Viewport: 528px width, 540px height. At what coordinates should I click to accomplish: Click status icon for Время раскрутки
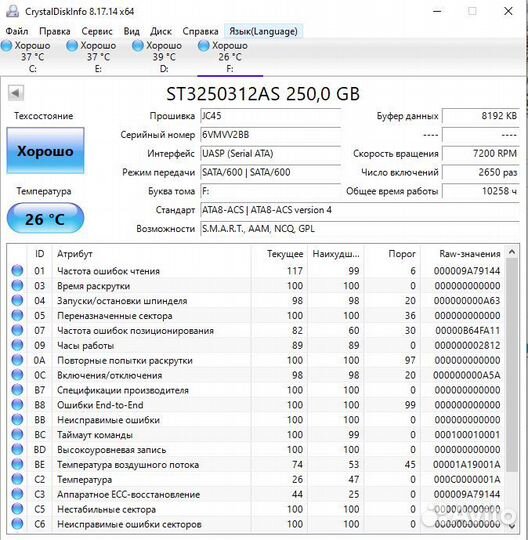point(17,285)
